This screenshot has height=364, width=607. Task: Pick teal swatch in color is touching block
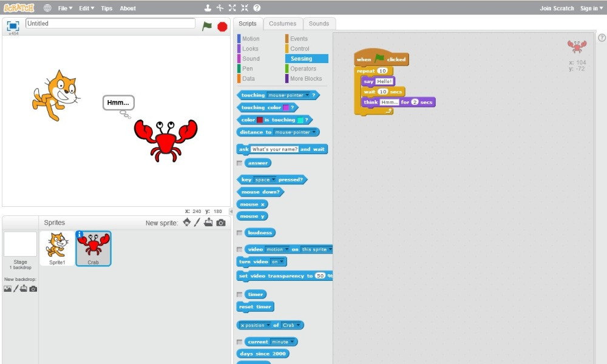click(x=300, y=120)
